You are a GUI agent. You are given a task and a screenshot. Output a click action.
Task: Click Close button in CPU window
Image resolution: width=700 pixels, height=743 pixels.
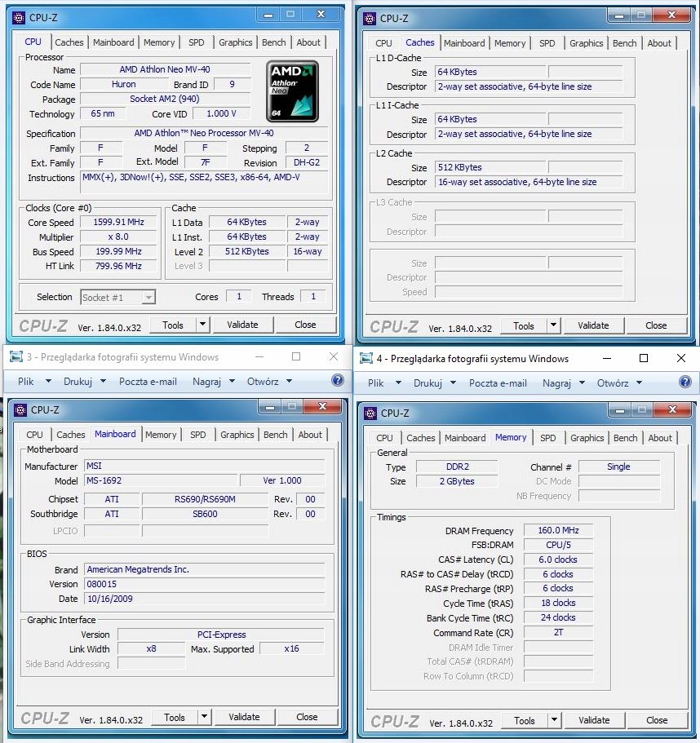point(305,325)
